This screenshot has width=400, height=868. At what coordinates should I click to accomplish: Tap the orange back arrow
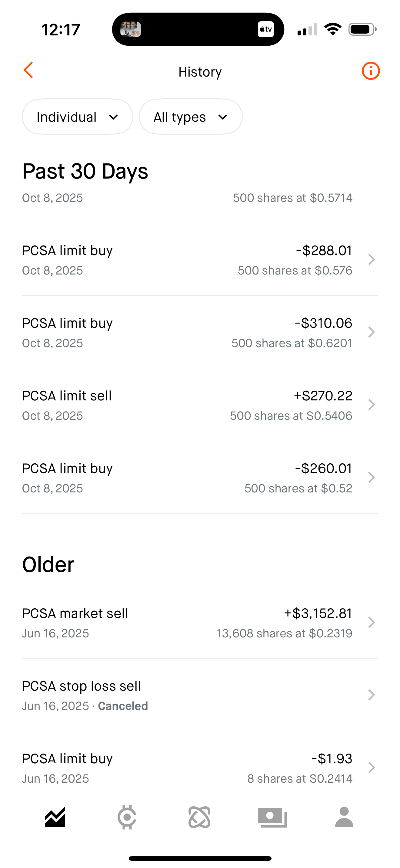pyautogui.click(x=29, y=70)
